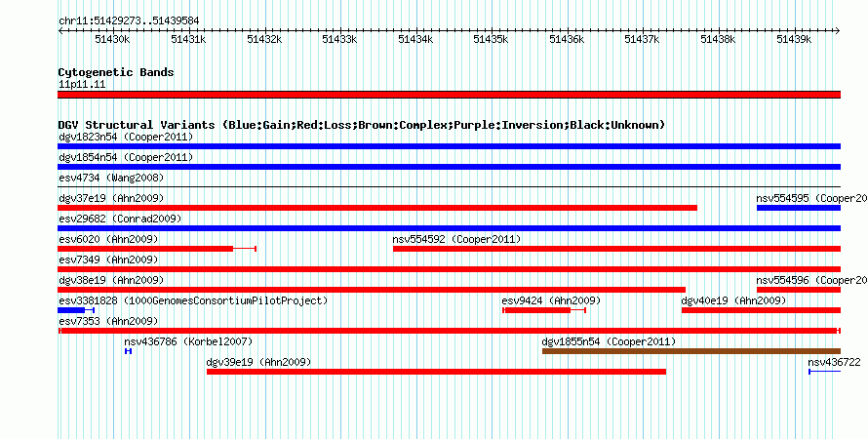
Task: Select the dgv1854n54 (Cooper2011) label
Action: click(126, 158)
